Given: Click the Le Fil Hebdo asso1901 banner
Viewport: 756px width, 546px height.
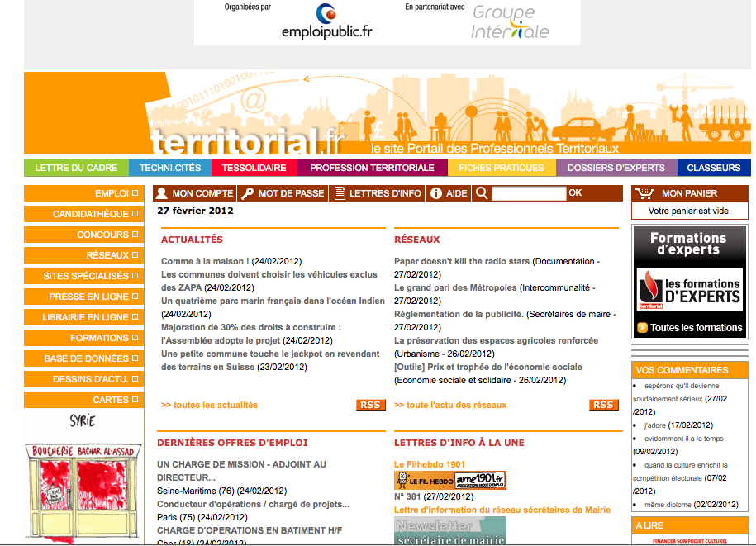Looking at the screenshot, I should 449,481.
